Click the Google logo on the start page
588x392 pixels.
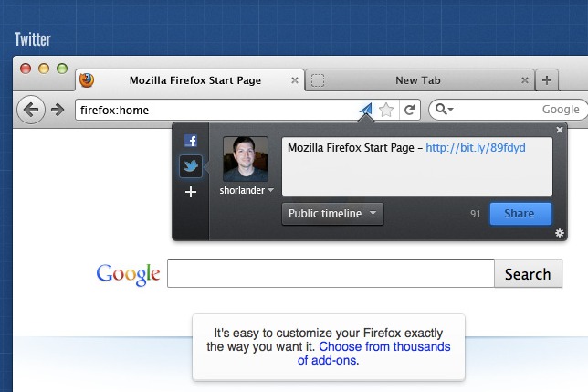point(128,274)
